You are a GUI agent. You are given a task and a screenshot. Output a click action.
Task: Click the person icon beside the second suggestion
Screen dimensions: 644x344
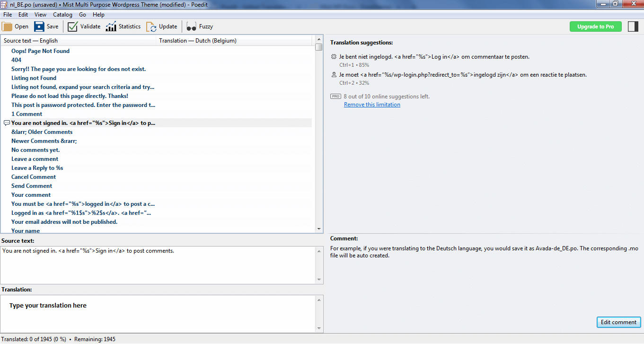(334, 75)
